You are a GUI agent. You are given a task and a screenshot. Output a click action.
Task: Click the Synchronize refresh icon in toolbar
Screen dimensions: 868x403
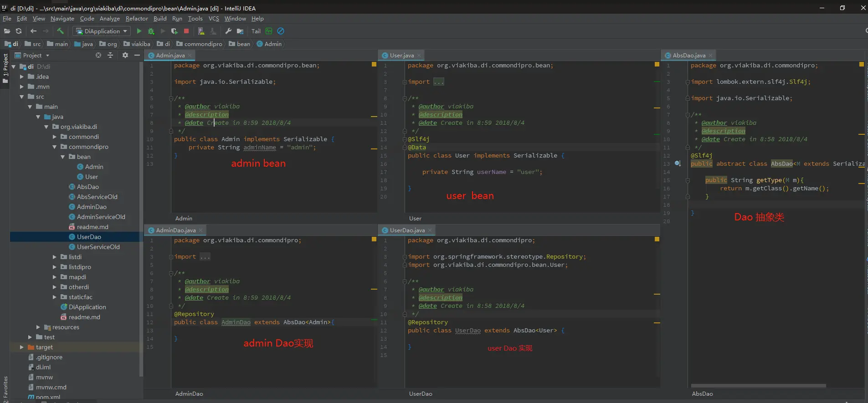tap(19, 31)
